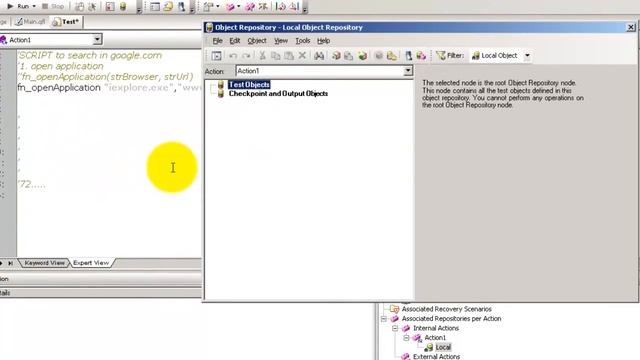Open the Action1 dropdown above the script

coord(97,40)
